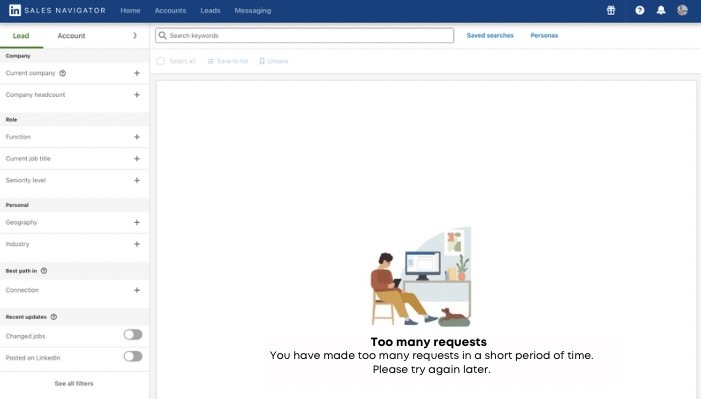Image resolution: width=701 pixels, height=399 pixels.
Task: Click the Current company help icon
Action: pos(63,73)
